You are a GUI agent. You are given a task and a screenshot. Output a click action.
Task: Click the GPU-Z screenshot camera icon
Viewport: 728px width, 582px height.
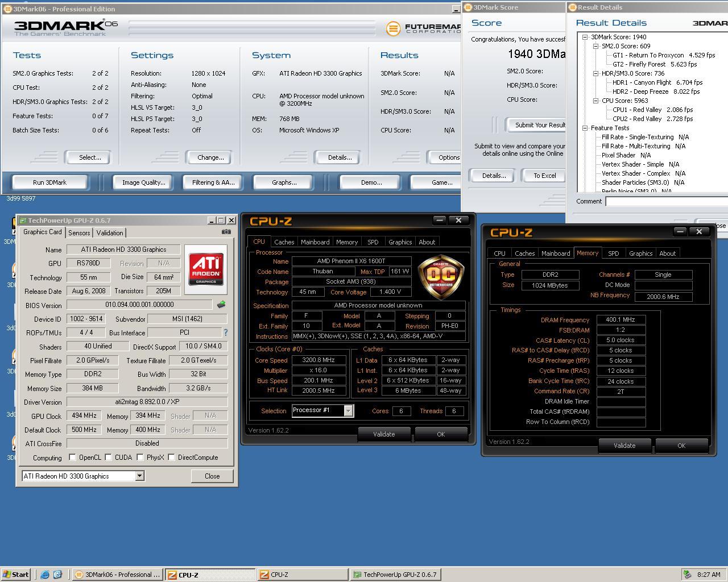click(226, 232)
